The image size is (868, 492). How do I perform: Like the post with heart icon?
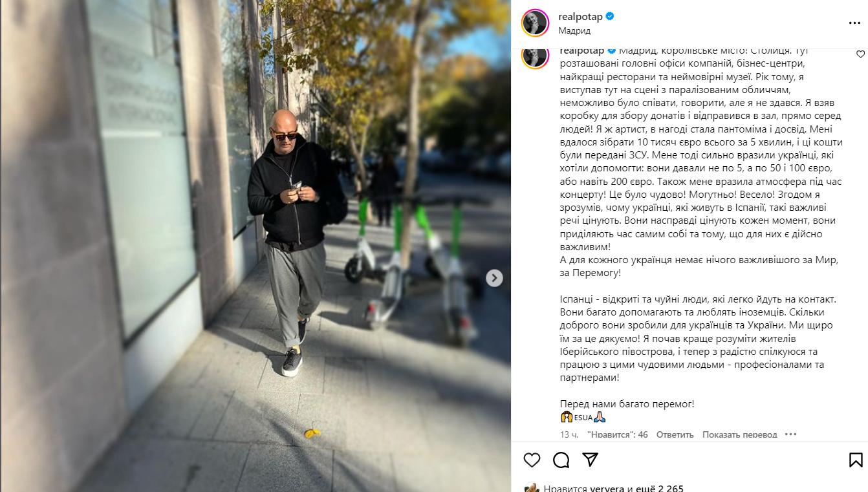pos(532,460)
